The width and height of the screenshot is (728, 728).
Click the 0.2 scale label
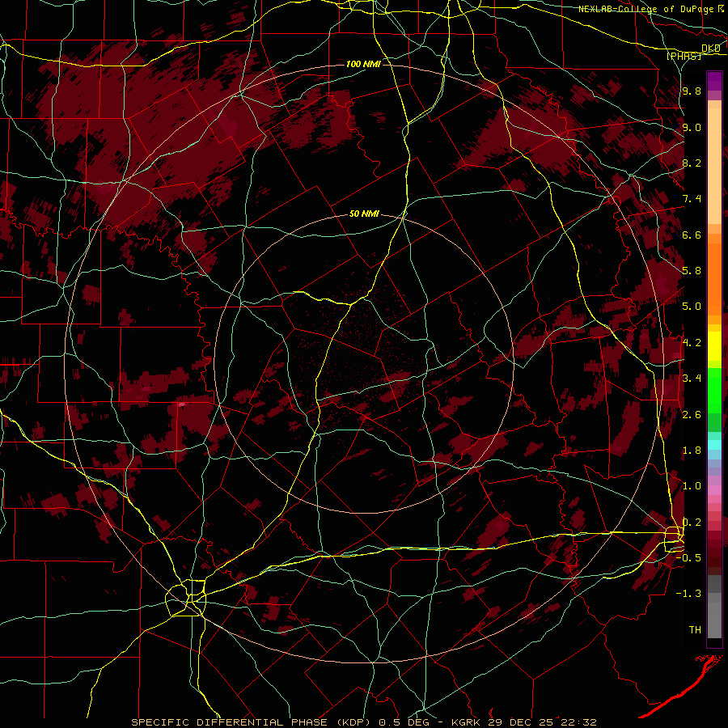coord(692,523)
